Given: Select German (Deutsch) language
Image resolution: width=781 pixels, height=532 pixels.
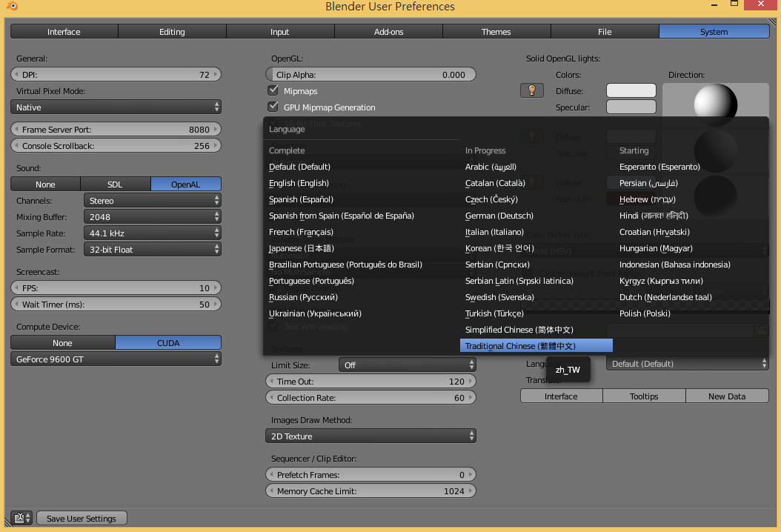Looking at the screenshot, I should tap(536, 216).
